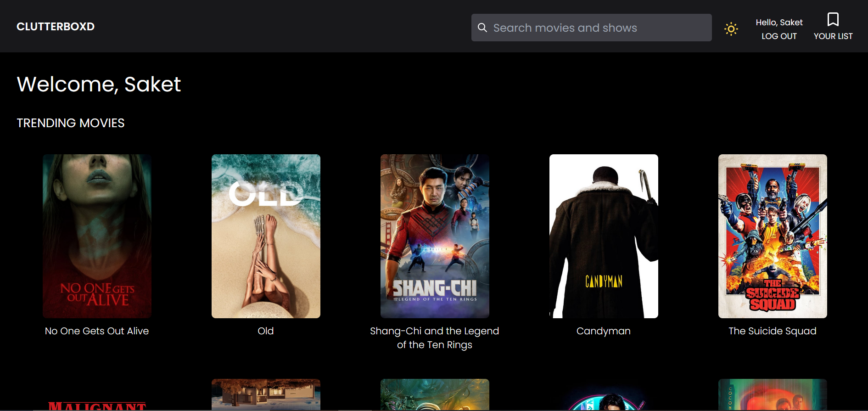Screen dimensions: 868x411
Task: Click the TRENDING MOVIES heading
Action: 71,123
